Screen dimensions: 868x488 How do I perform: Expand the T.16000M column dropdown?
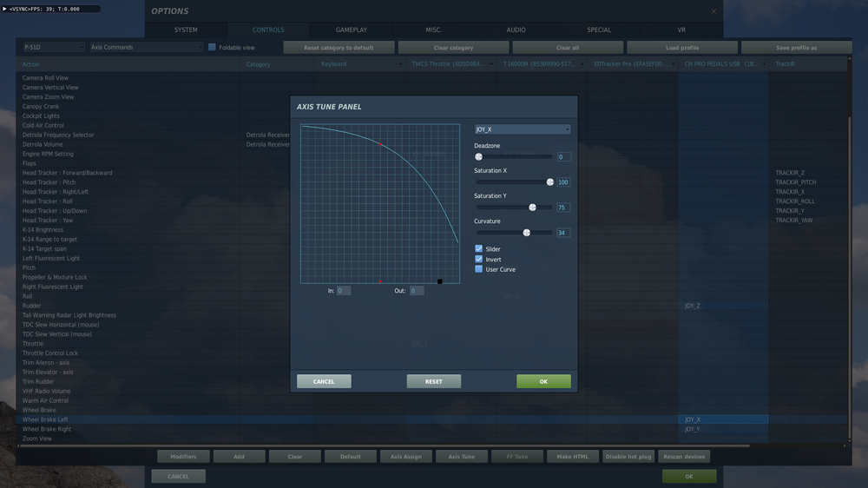(582, 64)
